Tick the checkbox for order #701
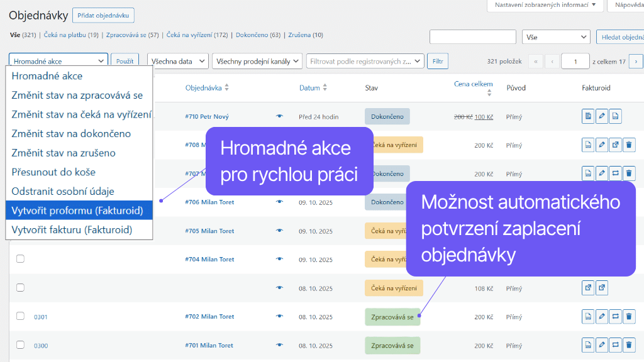 (x=20, y=345)
